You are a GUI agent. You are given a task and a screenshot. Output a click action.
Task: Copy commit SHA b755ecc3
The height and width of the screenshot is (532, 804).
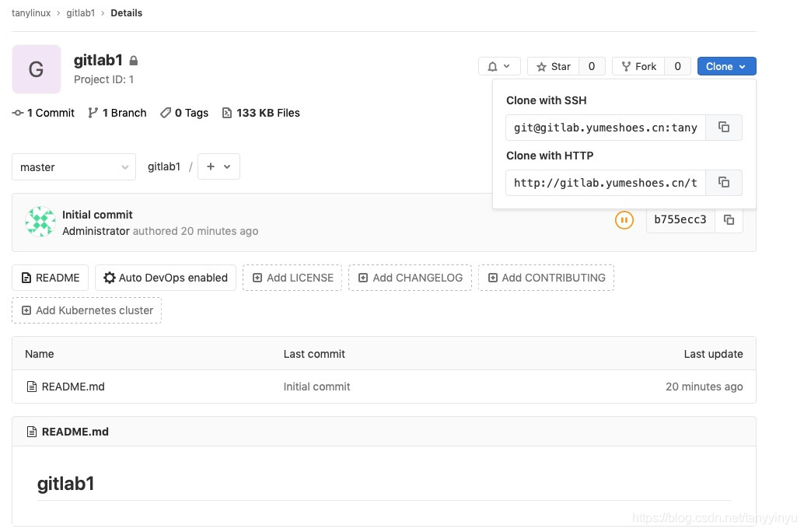729,220
